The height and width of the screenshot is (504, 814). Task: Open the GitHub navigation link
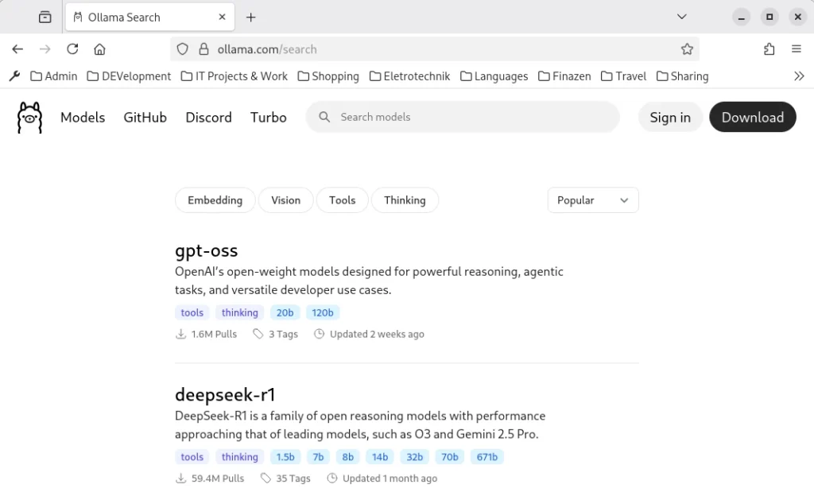(145, 118)
